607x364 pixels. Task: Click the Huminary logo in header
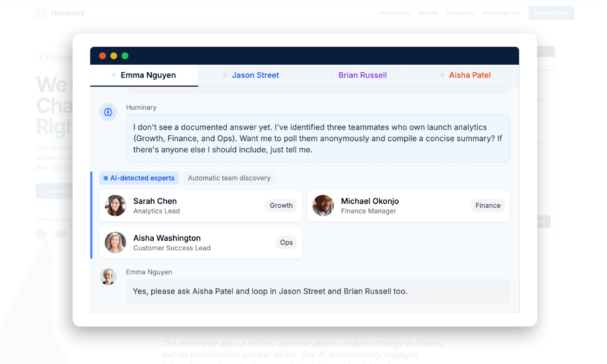coord(60,13)
